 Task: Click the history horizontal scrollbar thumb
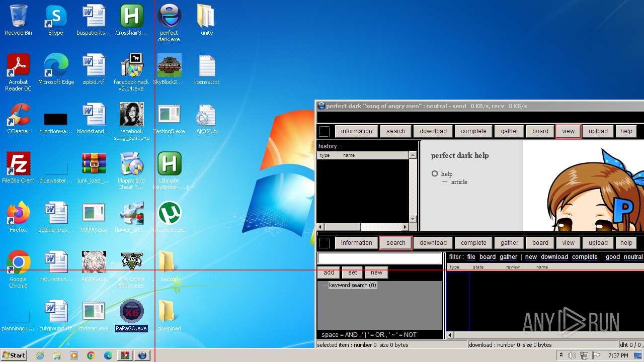tap(342, 227)
